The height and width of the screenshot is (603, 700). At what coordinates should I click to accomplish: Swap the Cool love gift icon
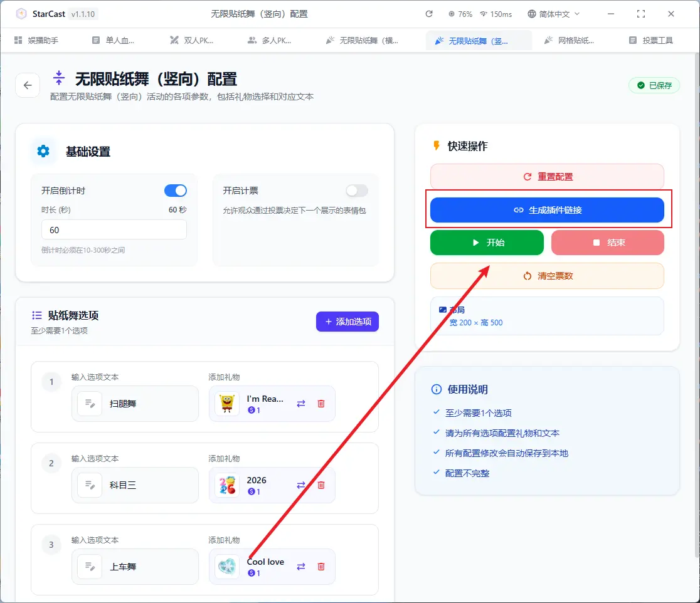[x=301, y=567]
